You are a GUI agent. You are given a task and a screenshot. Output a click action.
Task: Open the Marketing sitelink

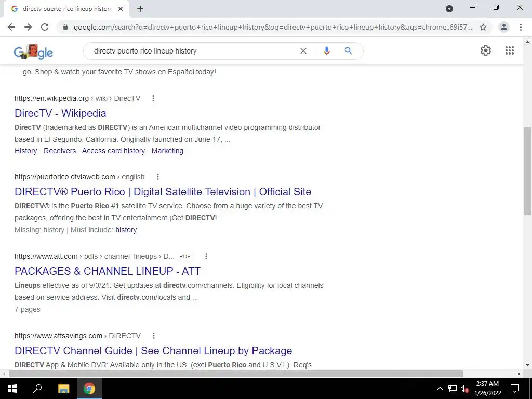click(x=167, y=151)
